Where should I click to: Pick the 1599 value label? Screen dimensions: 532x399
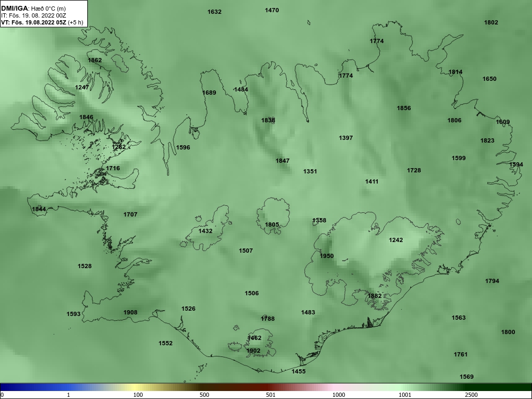459,158
